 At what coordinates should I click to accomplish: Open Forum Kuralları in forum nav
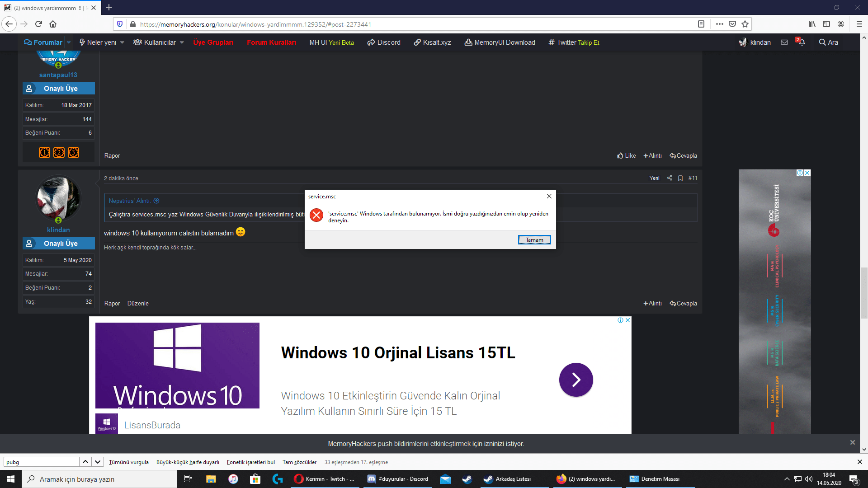point(272,42)
